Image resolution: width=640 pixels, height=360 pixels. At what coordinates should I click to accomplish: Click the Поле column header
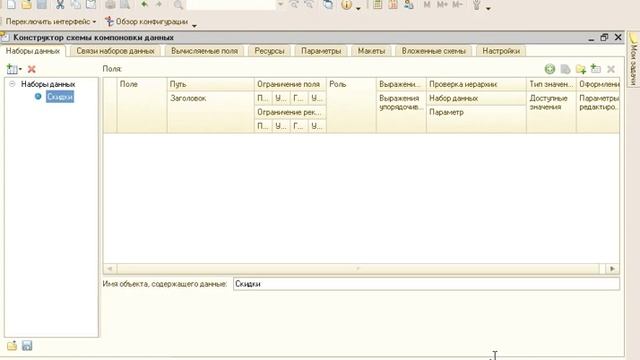[x=142, y=105]
